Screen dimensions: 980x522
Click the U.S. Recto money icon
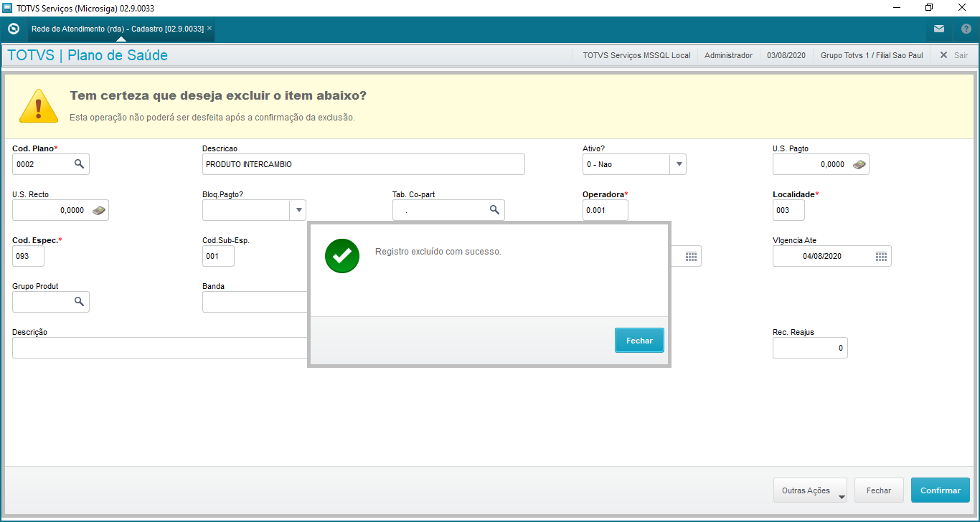coord(99,210)
